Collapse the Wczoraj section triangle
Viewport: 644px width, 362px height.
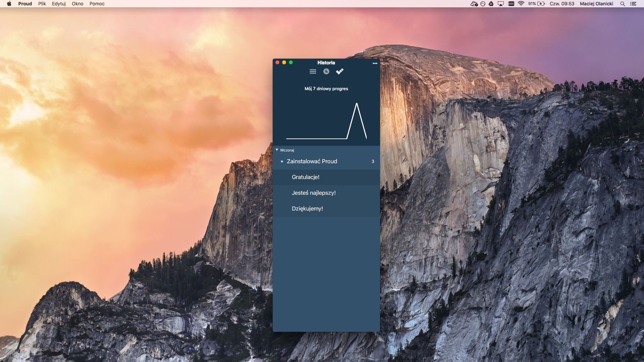(277, 150)
